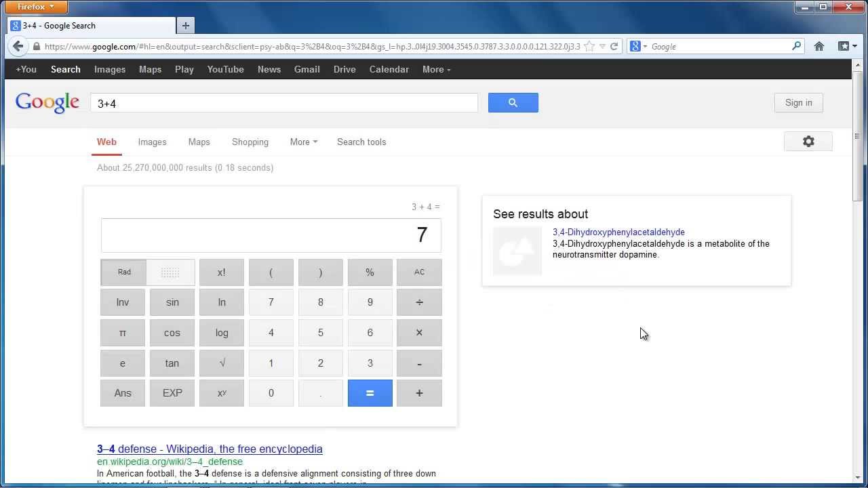Expand the More search filter dropdown
The width and height of the screenshot is (868, 488).
[x=303, y=142]
